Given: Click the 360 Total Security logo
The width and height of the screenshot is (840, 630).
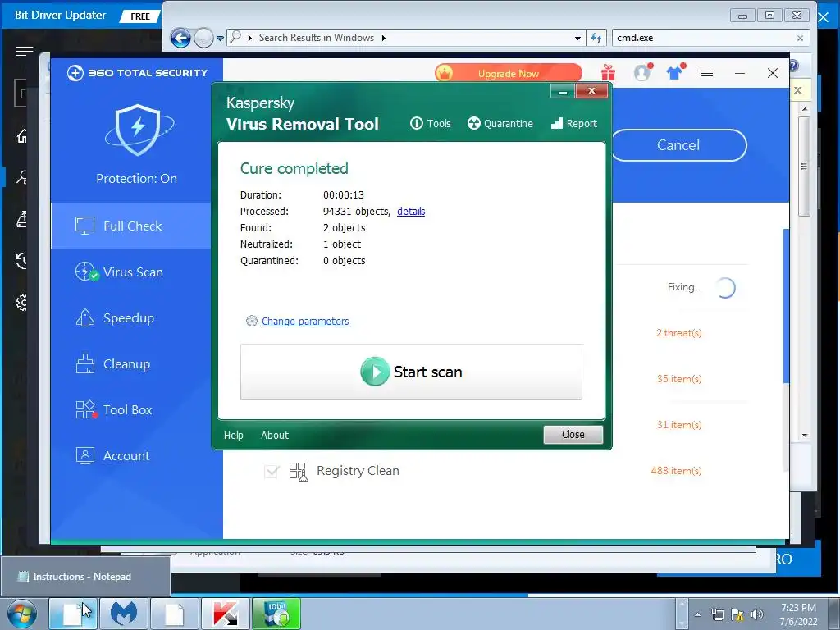Looking at the screenshot, I should click(x=137, y=73).
